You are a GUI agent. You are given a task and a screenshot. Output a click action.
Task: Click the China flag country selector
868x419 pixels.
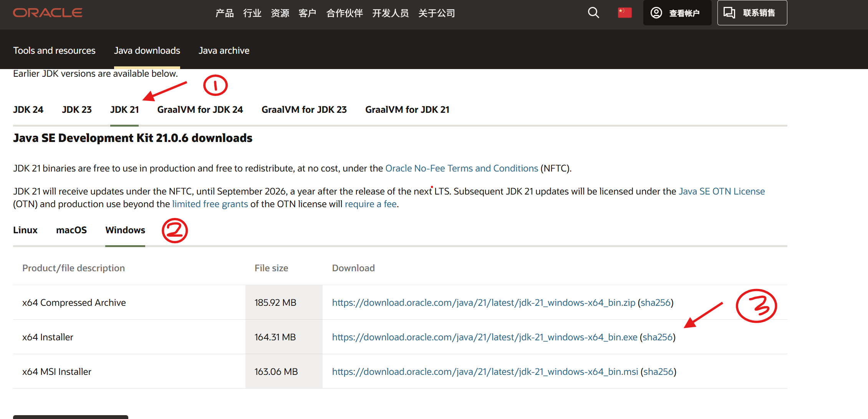click(624, 13)
